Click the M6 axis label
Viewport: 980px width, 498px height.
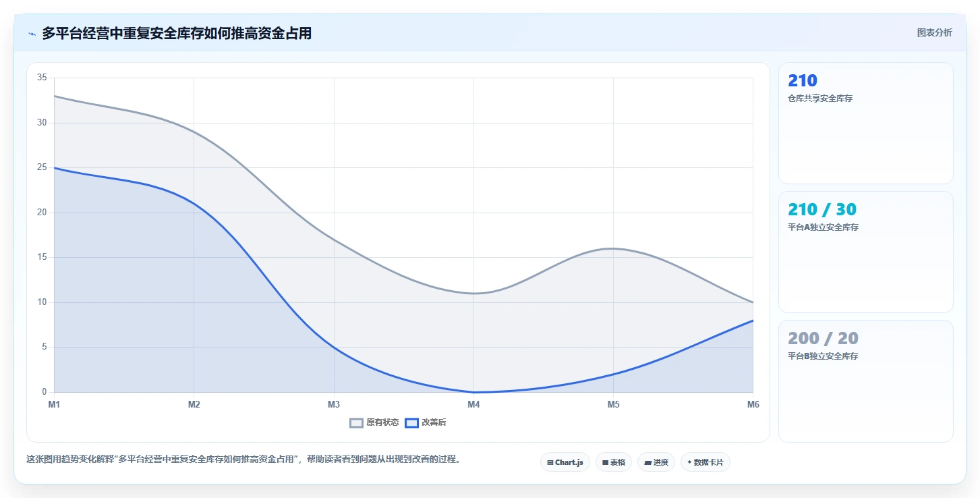click(753, 404)
